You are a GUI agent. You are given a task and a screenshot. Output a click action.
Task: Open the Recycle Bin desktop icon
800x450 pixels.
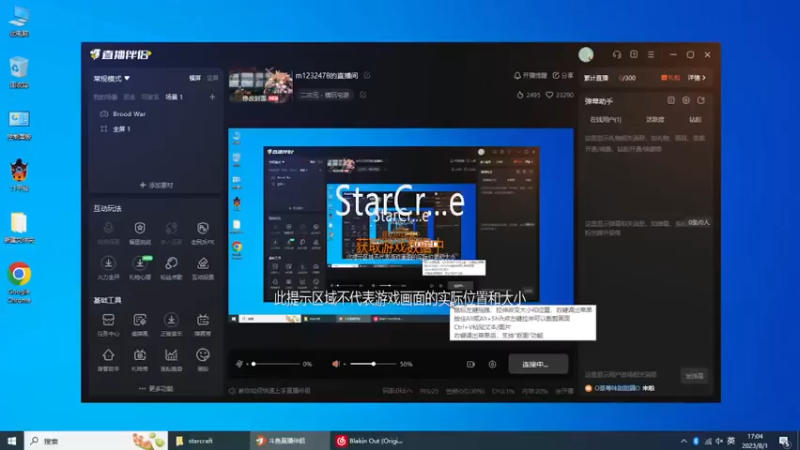point(19,72)
